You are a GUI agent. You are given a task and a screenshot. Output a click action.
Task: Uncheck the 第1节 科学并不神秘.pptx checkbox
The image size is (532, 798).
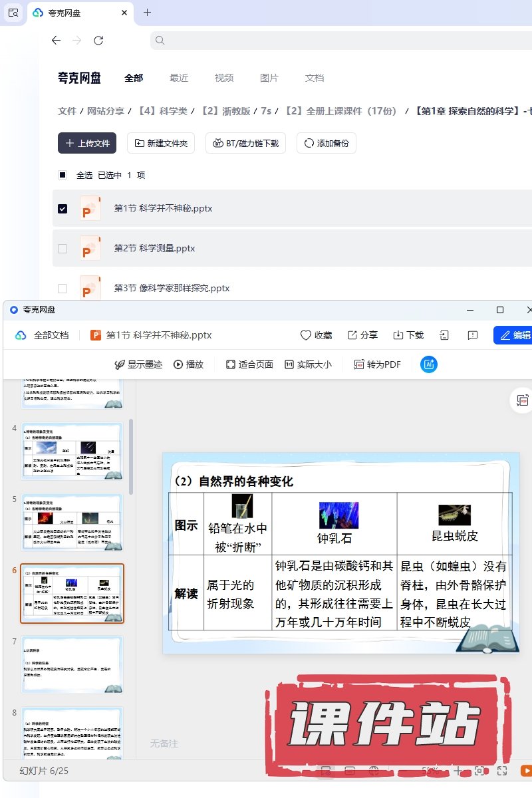click(63, 209)
